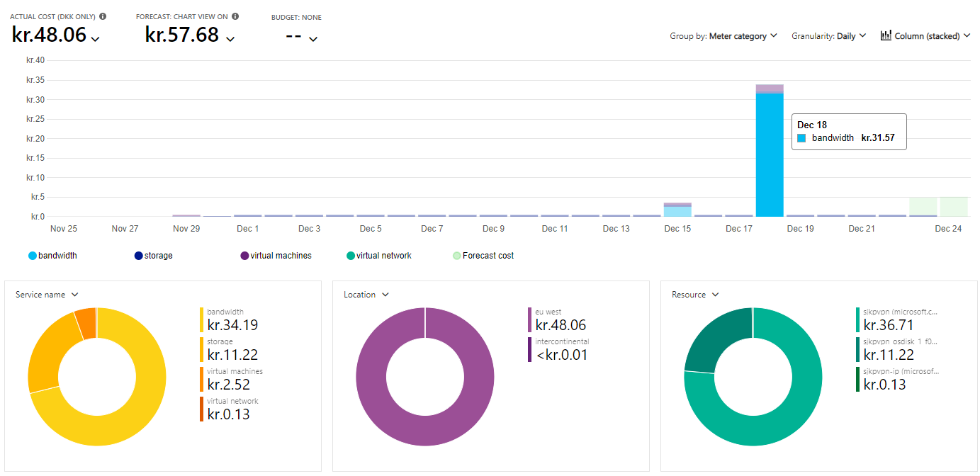980x476 pixels.
Task: Select the bandwidth kr.34.19 service entry
Action: pos(232,319)
